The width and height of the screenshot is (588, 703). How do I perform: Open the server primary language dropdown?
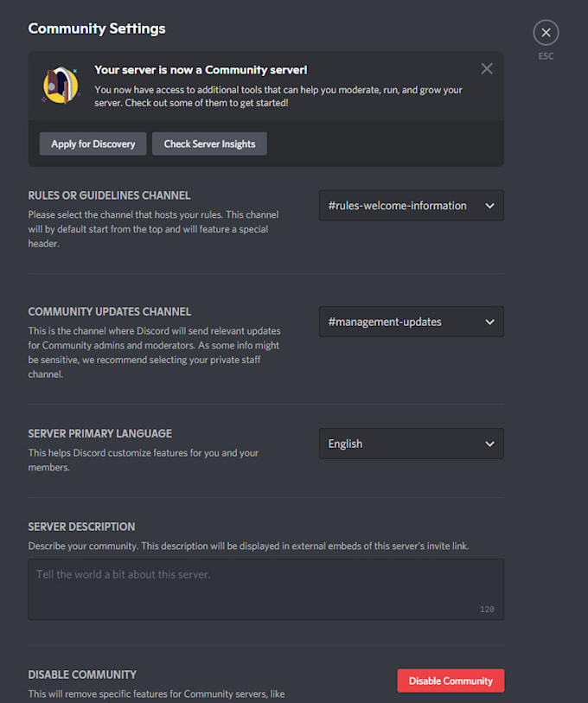411,444
